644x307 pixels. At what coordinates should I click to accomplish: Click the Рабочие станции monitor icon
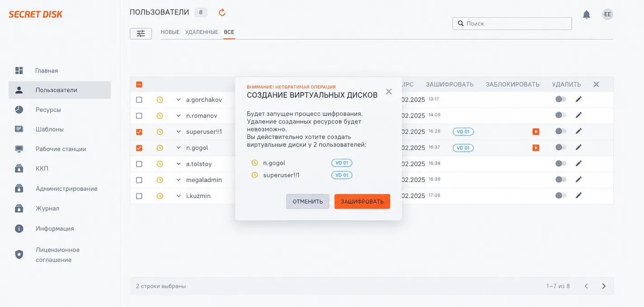coord(19,149)
